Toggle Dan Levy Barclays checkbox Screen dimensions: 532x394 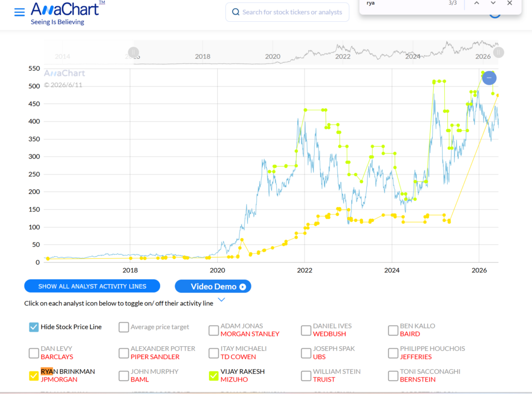click(x=34, y=353)
